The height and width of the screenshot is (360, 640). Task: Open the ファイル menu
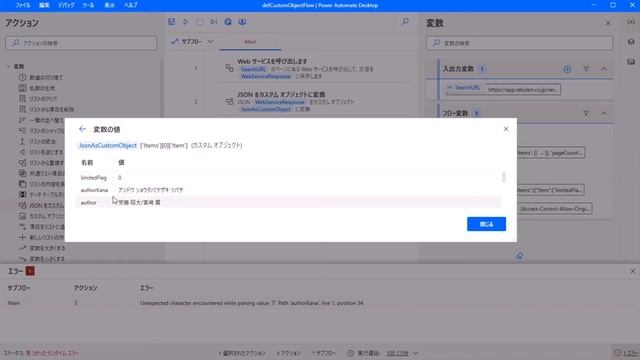[23, 5]
